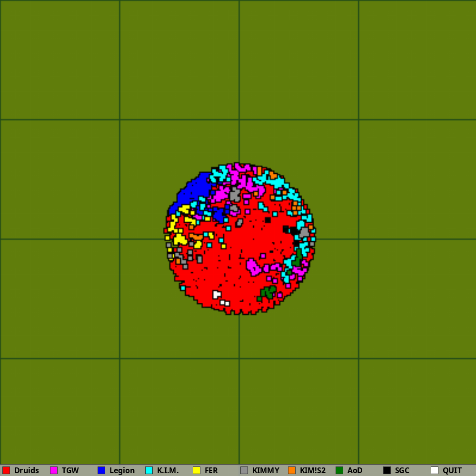This screenshot has width=476, height=476.
Task: Click the white QUIT legend swatch
Action: (x=435, y=470)
